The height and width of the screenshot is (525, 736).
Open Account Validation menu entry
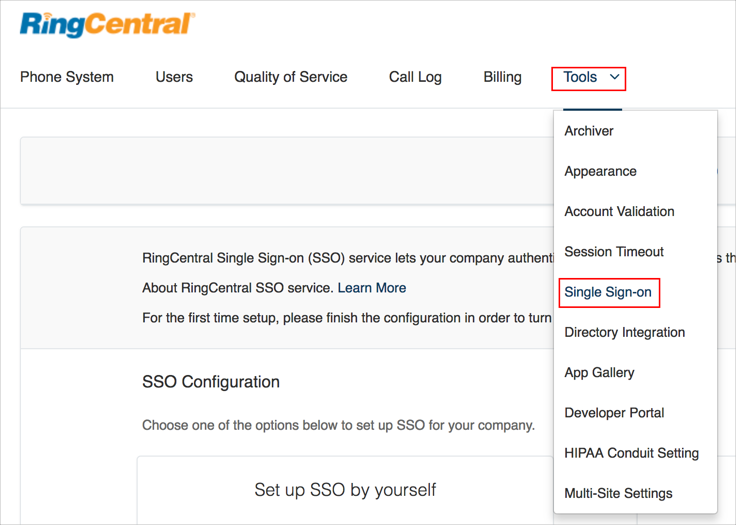coord(619,212)
